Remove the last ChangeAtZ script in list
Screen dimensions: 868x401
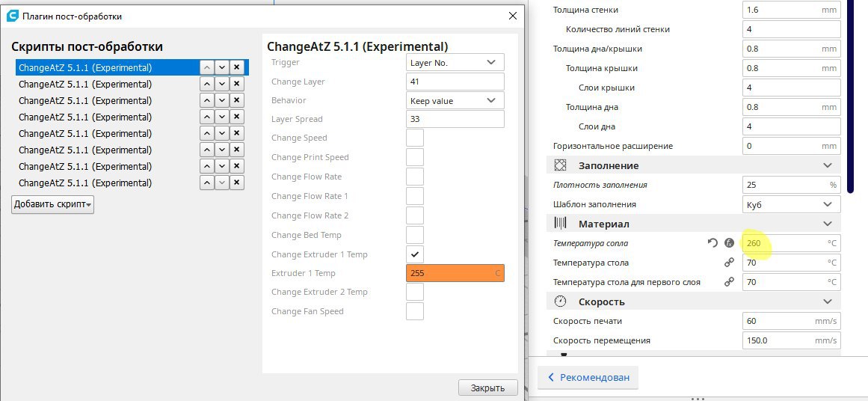click(x=236, y=183)
